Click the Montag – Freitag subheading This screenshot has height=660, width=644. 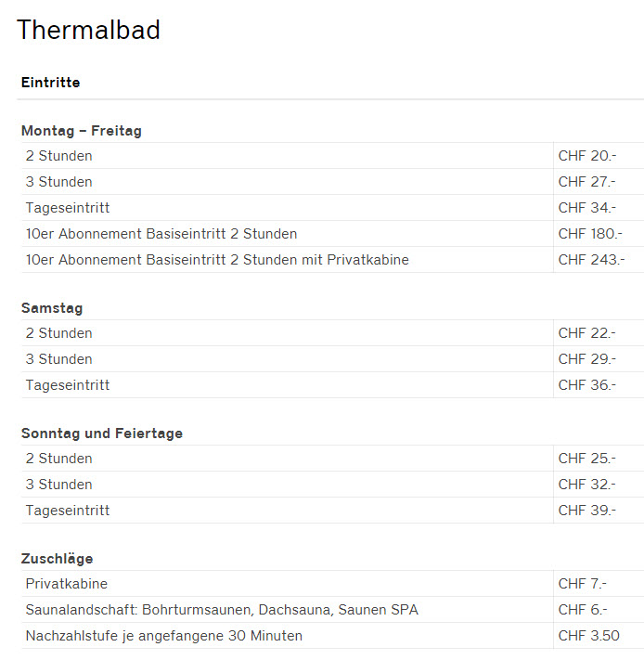81,131
